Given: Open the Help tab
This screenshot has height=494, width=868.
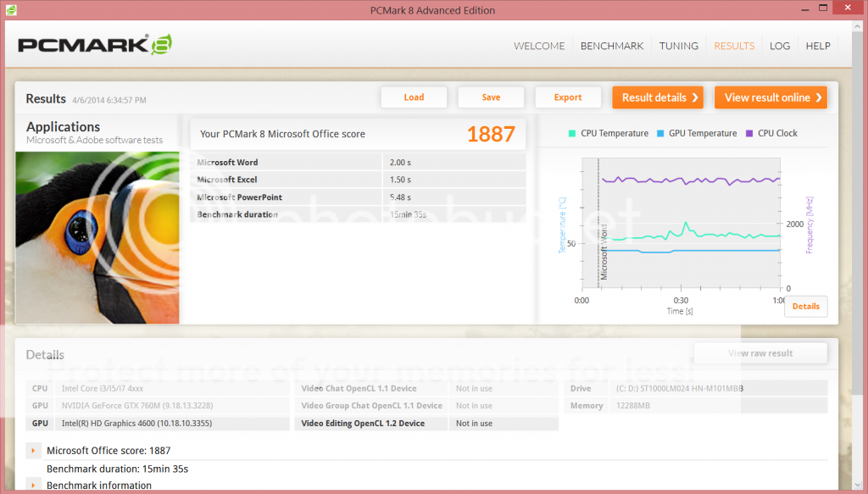Looking at the screenshot, I should (818, 46).
